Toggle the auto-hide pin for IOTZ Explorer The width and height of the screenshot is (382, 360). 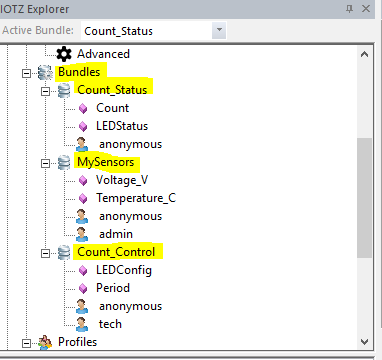pyautogui.click(x=349, y=9)
